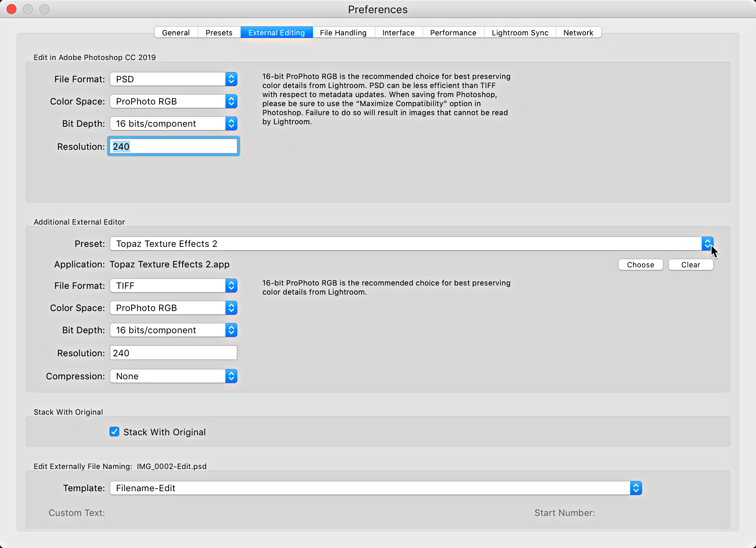Expand the Template dropdown showing Filename-Edit
The width and height of the screenshot is (756, 548).
[635, 488]
